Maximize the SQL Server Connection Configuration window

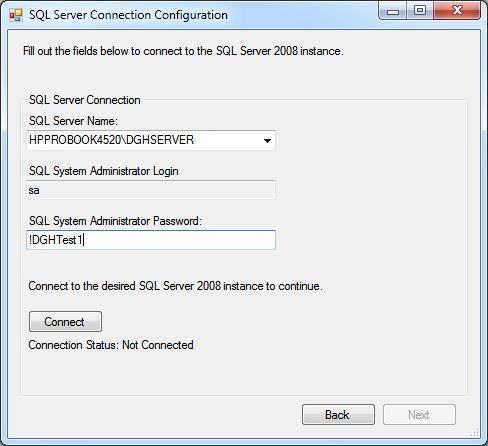point(420,11)
